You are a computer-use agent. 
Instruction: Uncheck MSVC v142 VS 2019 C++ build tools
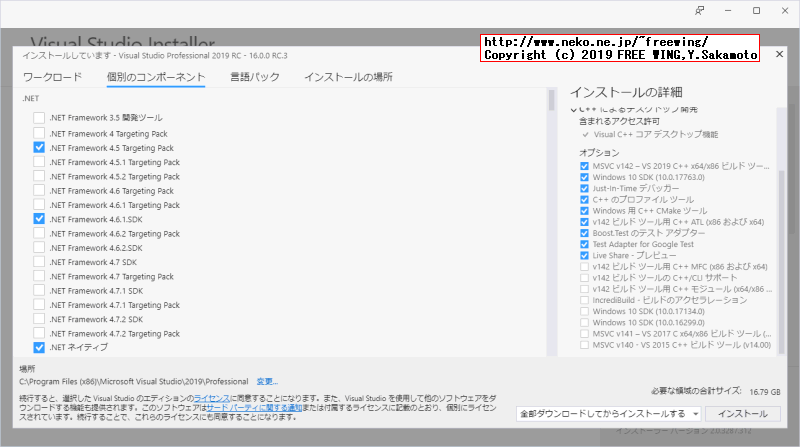click(x=584, y=166)
